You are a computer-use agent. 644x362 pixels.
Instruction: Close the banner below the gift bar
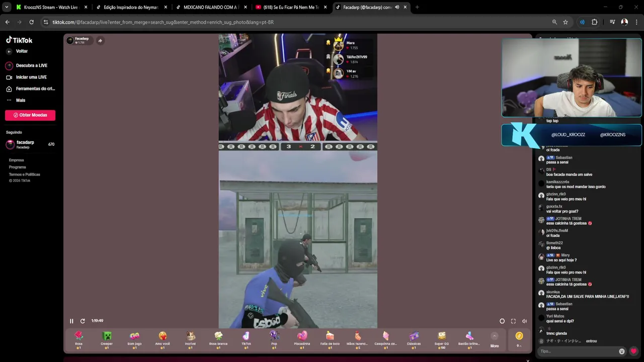click(x=528, y=360)
